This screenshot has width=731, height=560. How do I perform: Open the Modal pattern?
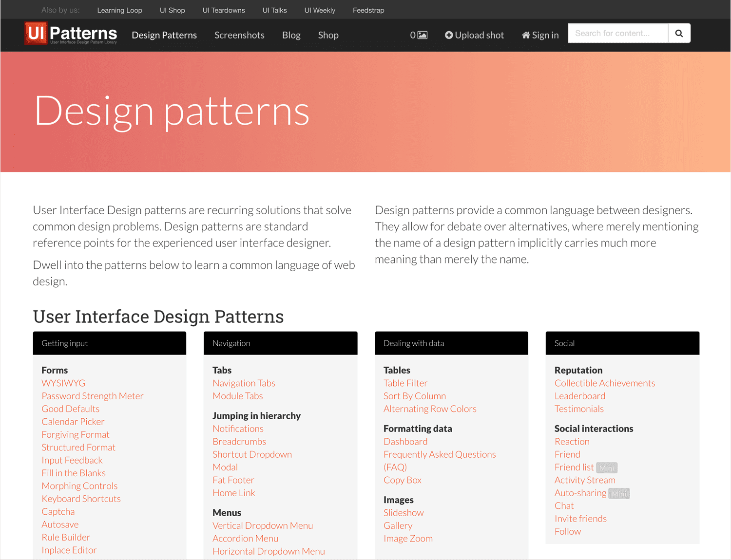tap(225, 467)
